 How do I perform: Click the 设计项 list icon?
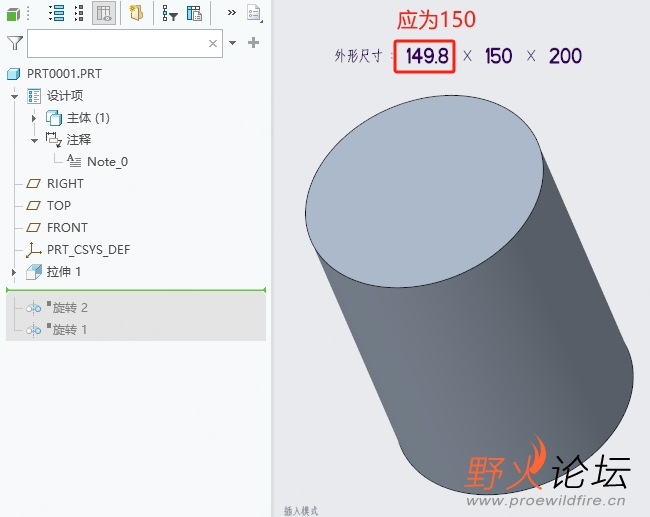click(x=34, y=96)
